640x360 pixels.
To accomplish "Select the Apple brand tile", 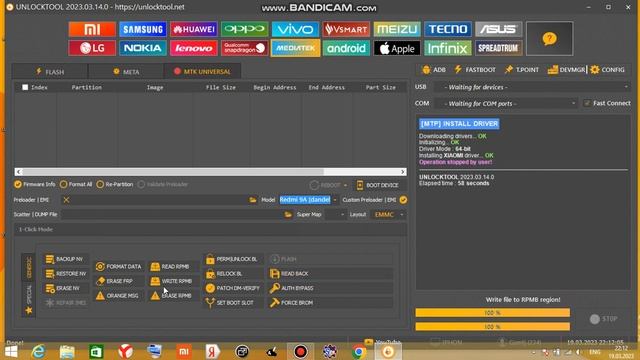I will tap(397, 48).
